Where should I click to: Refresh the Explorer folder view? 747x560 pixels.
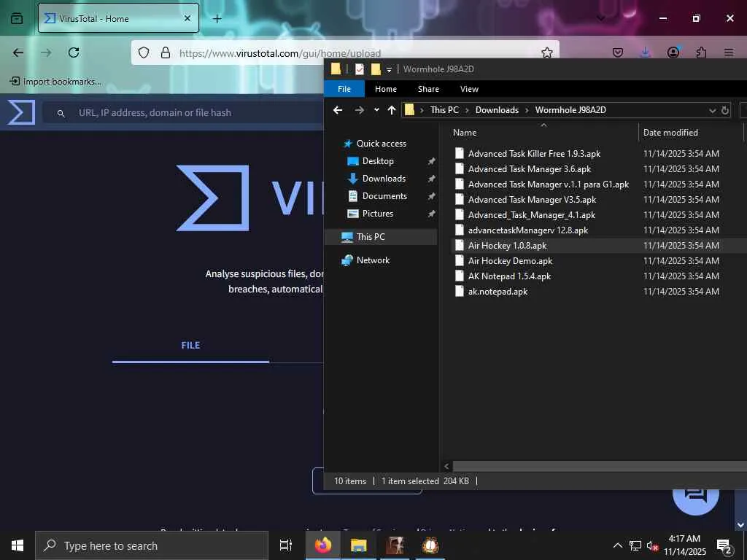pos(724,111)
